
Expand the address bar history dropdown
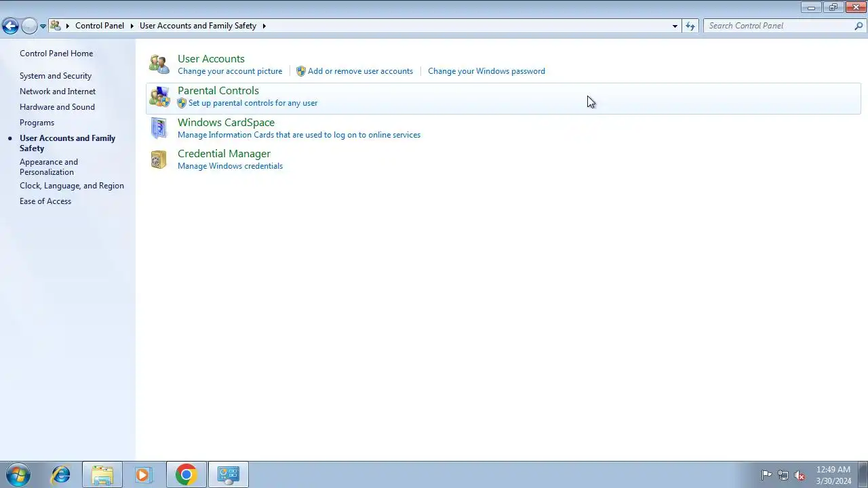(675, 26)
